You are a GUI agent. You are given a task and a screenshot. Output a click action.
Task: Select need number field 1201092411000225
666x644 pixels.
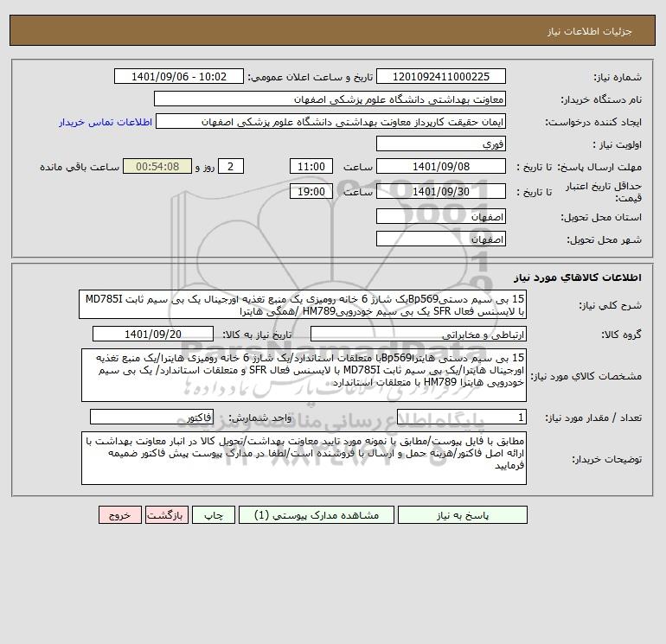coord(441,76)
